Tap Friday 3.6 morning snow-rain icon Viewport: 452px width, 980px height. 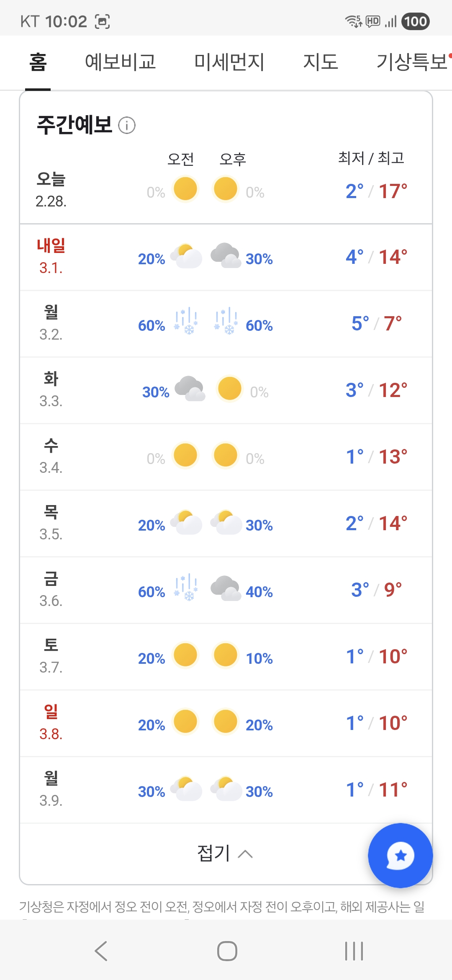pos(186,588)
